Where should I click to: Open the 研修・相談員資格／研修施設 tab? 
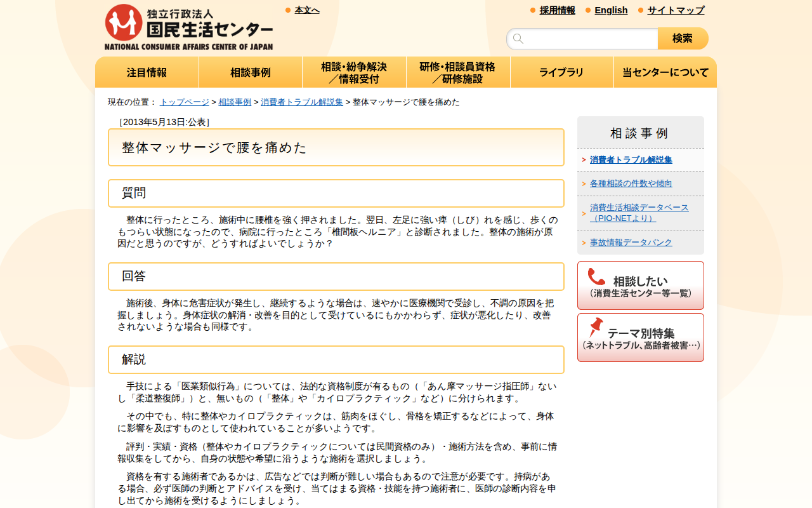coord(458,72)
